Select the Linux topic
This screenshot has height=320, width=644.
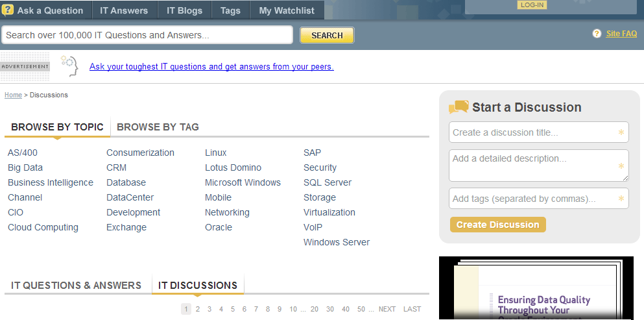215,153
